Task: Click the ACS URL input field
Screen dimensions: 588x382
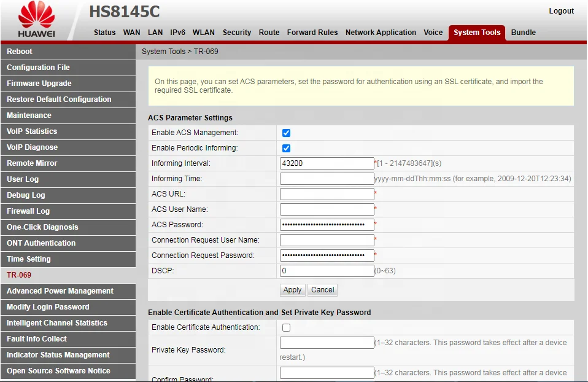Action: coord(327,193)
